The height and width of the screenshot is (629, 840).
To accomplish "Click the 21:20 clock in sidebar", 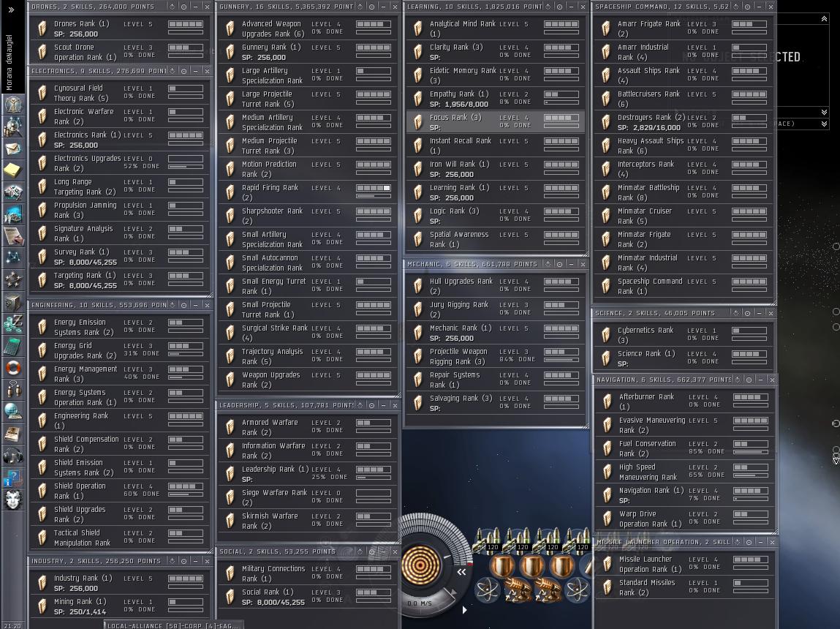I will 12,625.
